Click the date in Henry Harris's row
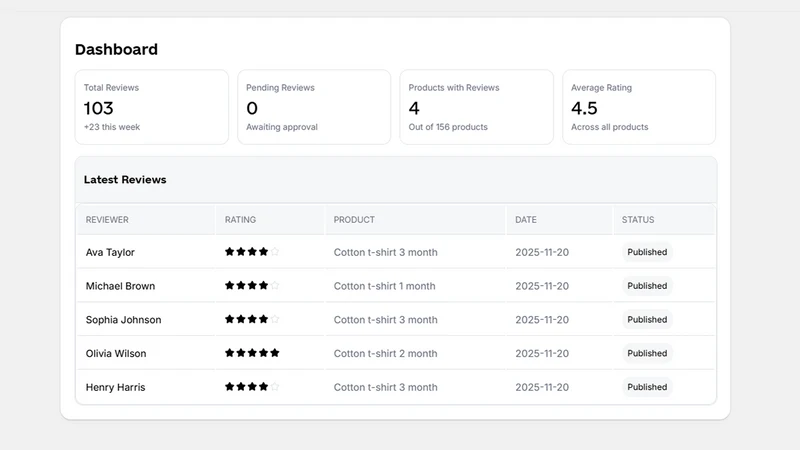The width and height of the screenshot is (800, 450). (x=542, y=387)
